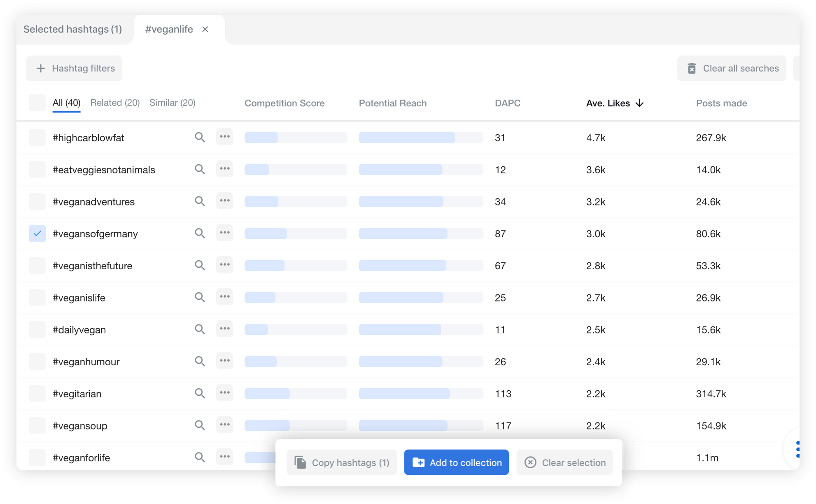Search the #veganforlife hashtag with its magnifier
816x504 pixels.
tap(200, 457)
